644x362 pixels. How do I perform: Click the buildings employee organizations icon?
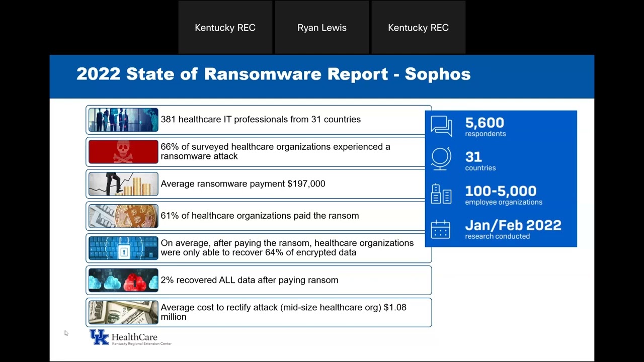441,194
